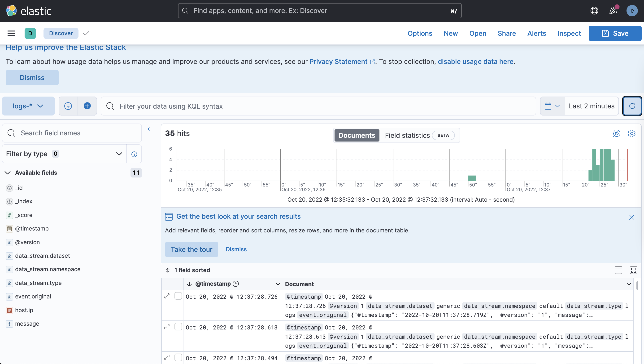Image resolution: width=644 pixels, height=364 pixels.
Task: Open the saved filter menu icon
Action: click(68, 106)
